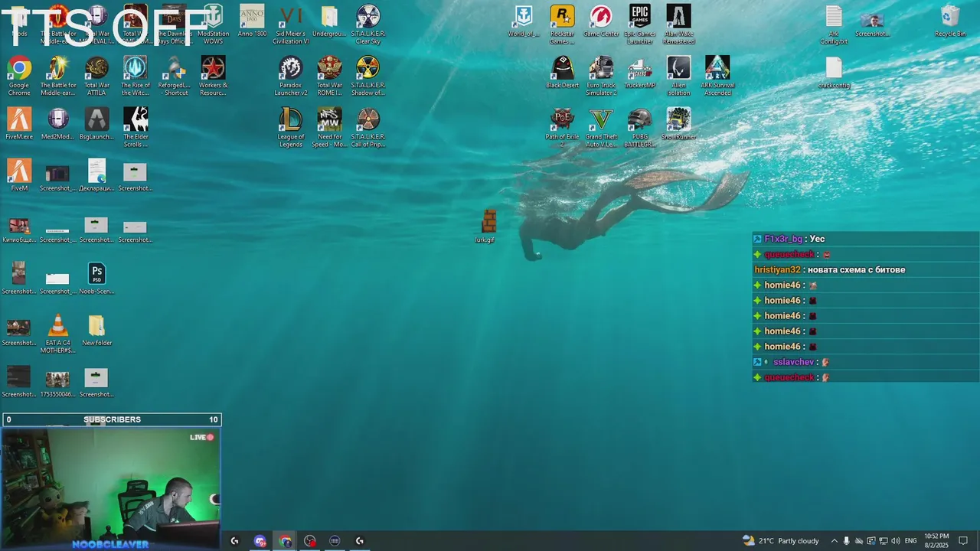Open The Rise of the Witch-king shortcut
Image resolution: width=980 pixels, height=551 pixels.
[136, 76]
